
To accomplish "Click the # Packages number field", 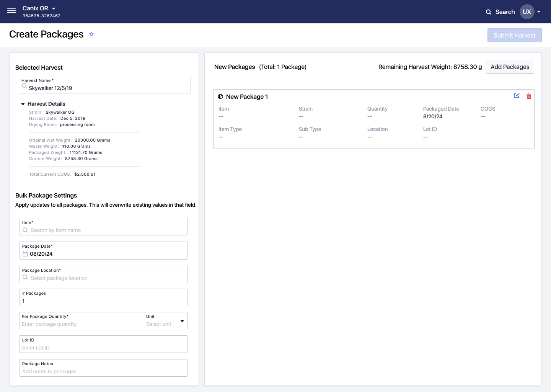I will pyautogui.click(x=103, y=297).
